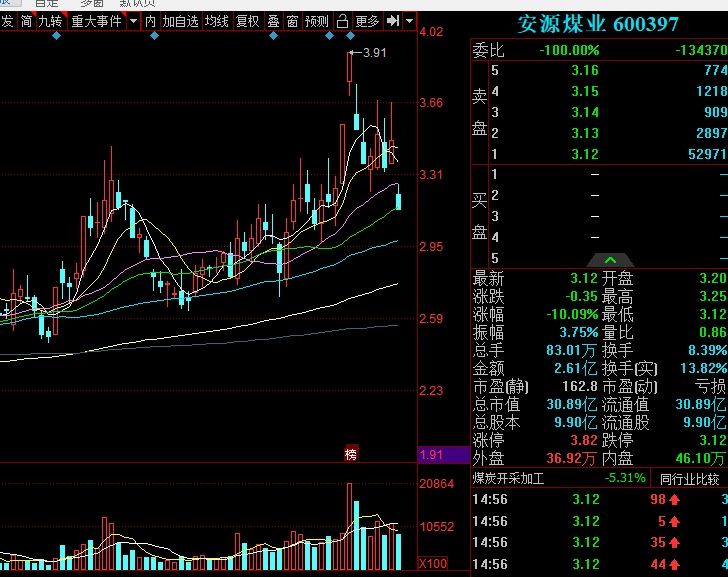Toggle the 九转 indicator
The width and height of the screenshot is (728, 577).
[x=51, y=21]
